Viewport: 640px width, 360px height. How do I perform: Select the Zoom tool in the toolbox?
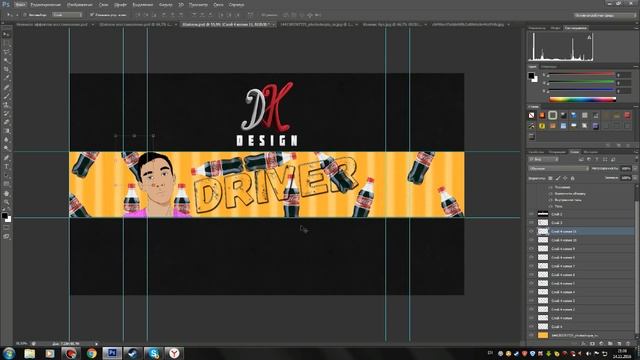point(7,202)
